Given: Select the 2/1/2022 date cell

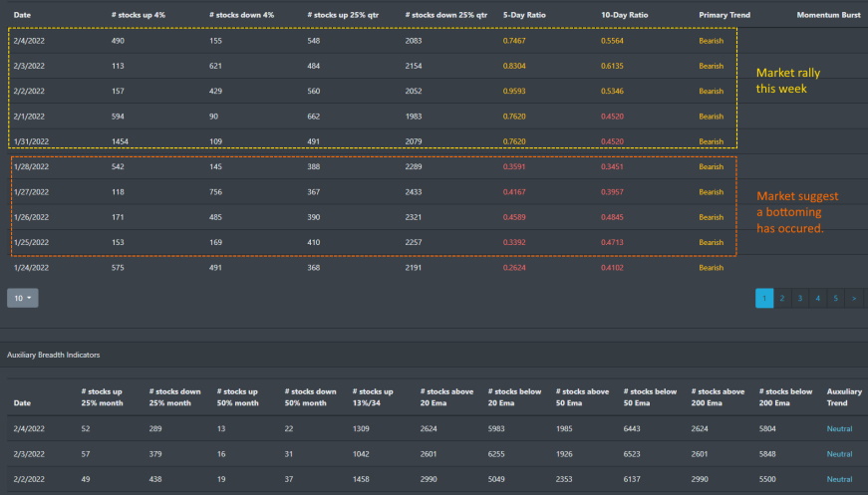Looking at the screenshot, I should pyautogui.click(x=29, y=117).
